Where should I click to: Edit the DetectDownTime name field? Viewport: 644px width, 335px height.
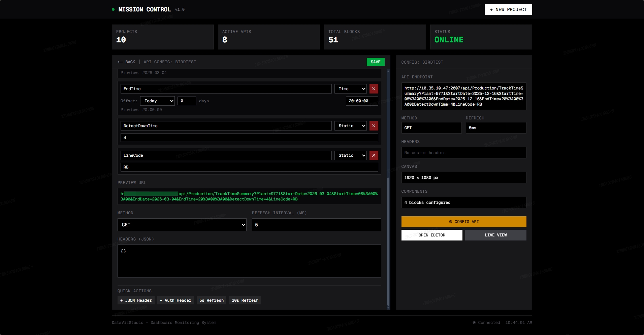tap(226, 126)
